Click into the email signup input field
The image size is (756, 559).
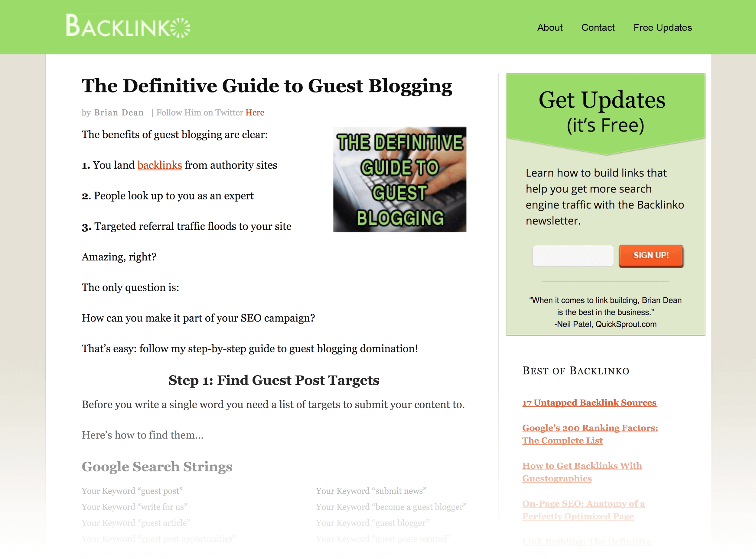[572, 255]
